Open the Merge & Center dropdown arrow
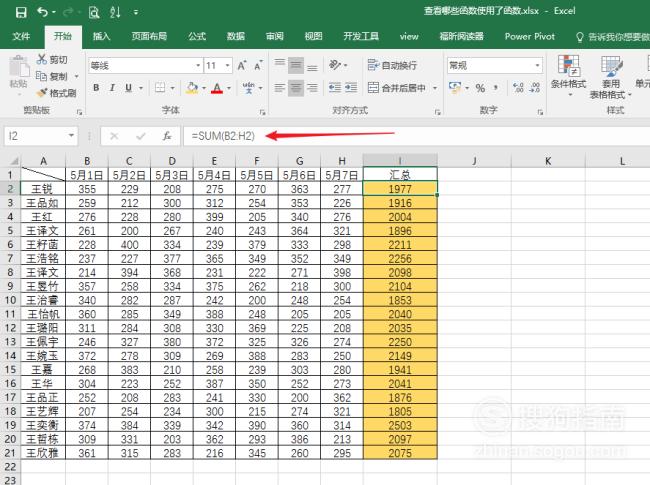The width and height of the screenshot is (650, 485). (435, 88)
